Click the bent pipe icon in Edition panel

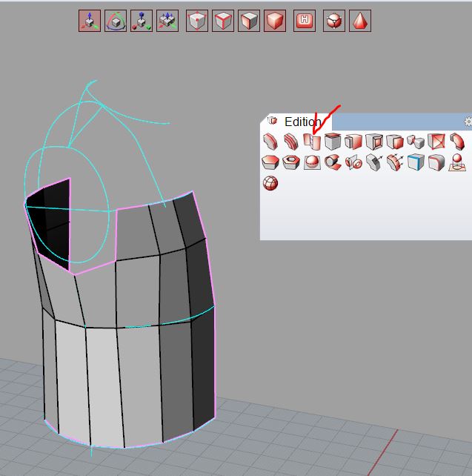(457, 142)
